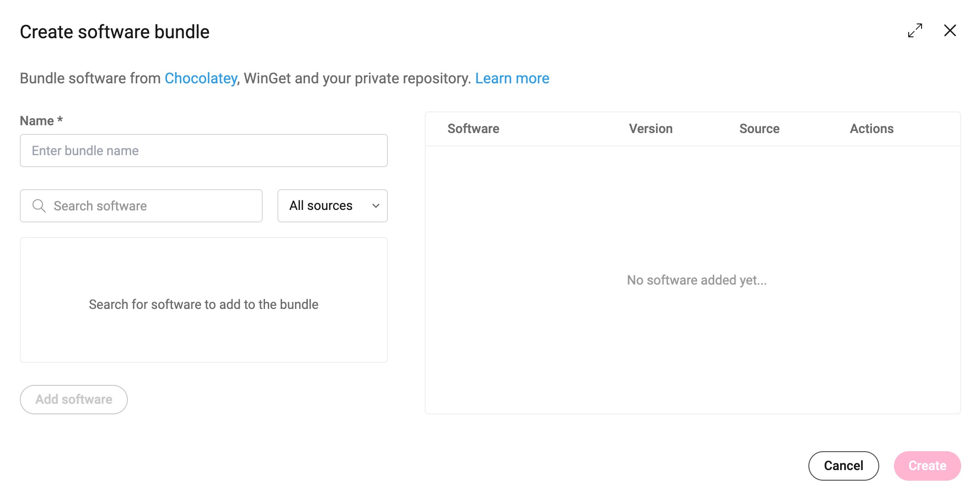Click the Version column header
Image resolution: width=980 pixels, height=500 pixels.
pyautogui.click(x=651, y=128)
